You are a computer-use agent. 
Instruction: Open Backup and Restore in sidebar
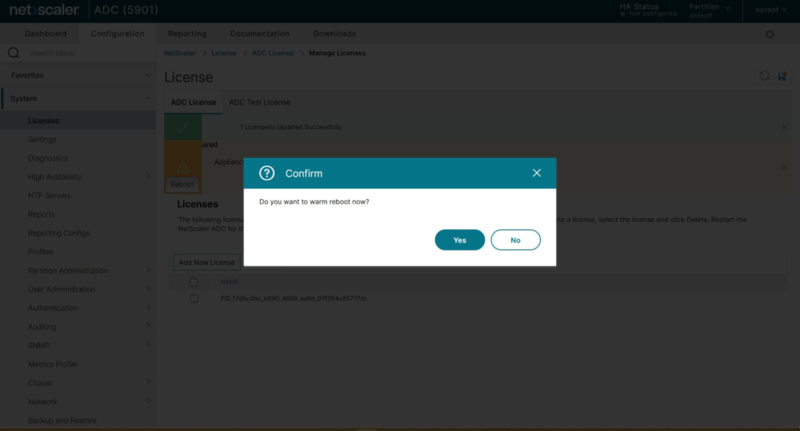point(62,420)
